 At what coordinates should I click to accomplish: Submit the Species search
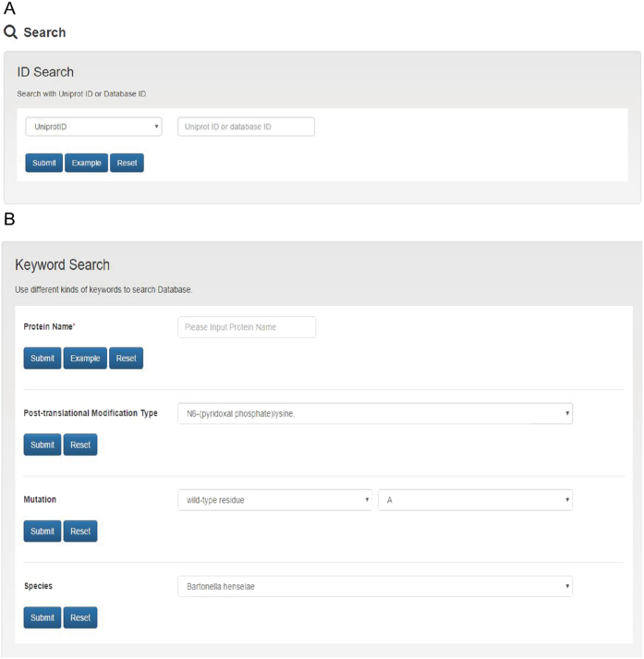click(43, 617)
